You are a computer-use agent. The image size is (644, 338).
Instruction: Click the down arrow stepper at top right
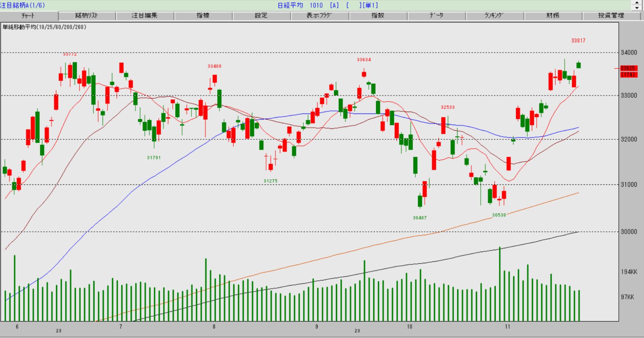637,8
